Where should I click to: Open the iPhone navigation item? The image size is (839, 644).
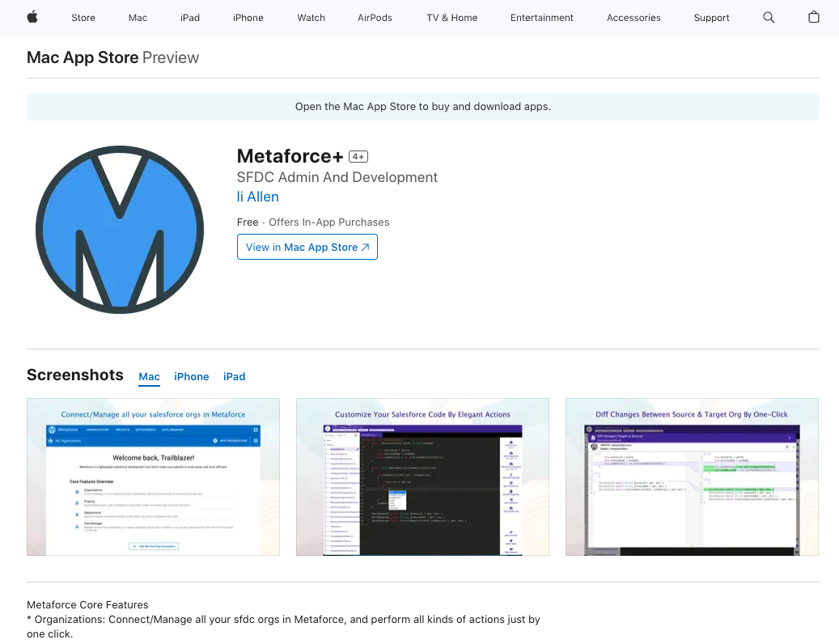pos(248,18)
